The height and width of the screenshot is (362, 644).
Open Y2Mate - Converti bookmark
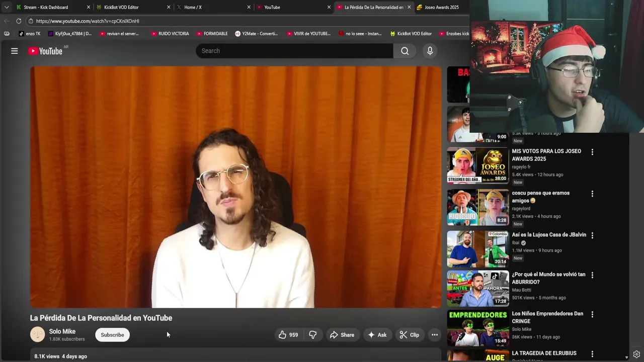click(x=256, y=34)
